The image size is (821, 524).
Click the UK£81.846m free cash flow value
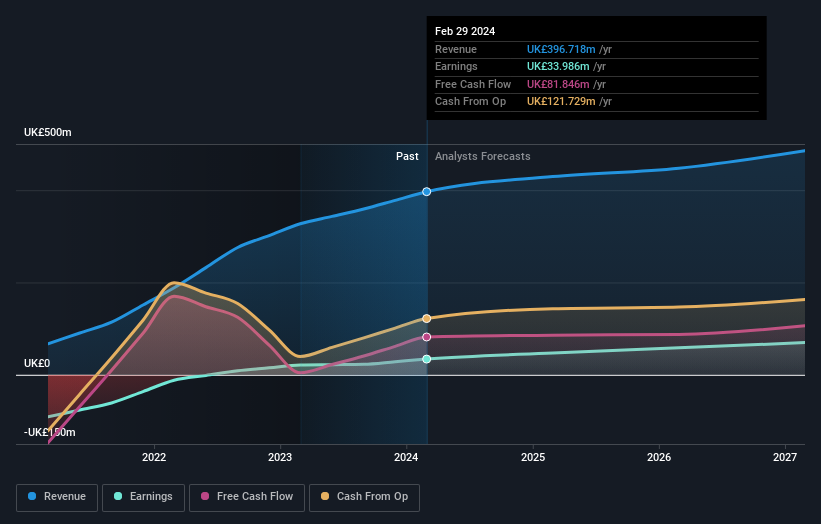click(558, 84)
